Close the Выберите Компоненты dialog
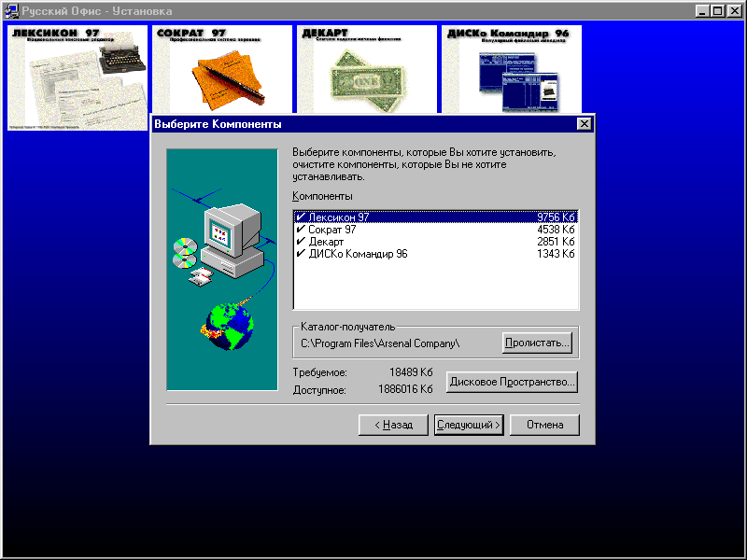 tap(585, 124)
